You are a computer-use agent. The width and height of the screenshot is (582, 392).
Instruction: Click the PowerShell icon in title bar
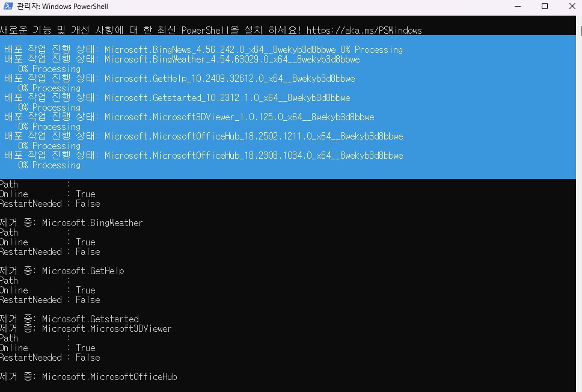click(x=8, y=7)
